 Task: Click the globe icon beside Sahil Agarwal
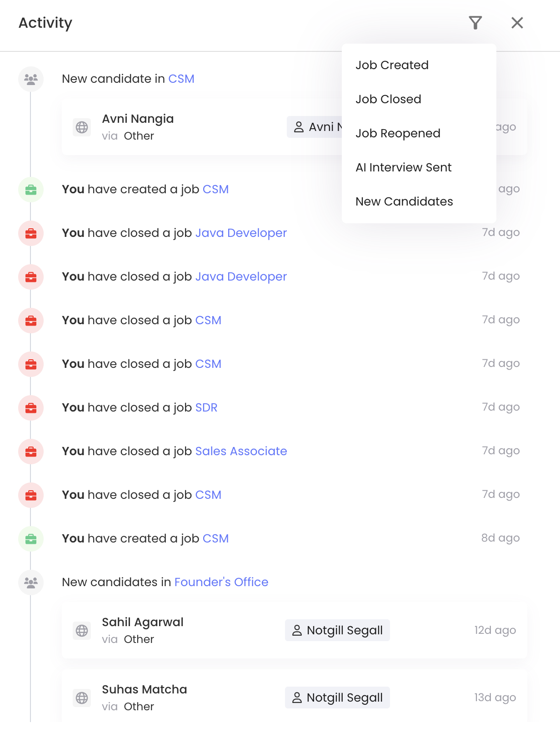pyautogui.click(x=82, y=631)
